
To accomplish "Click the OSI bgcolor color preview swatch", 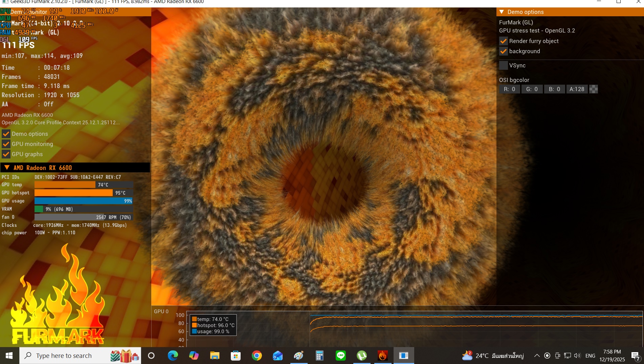I will pyautogui.click(x=594, y=89).
